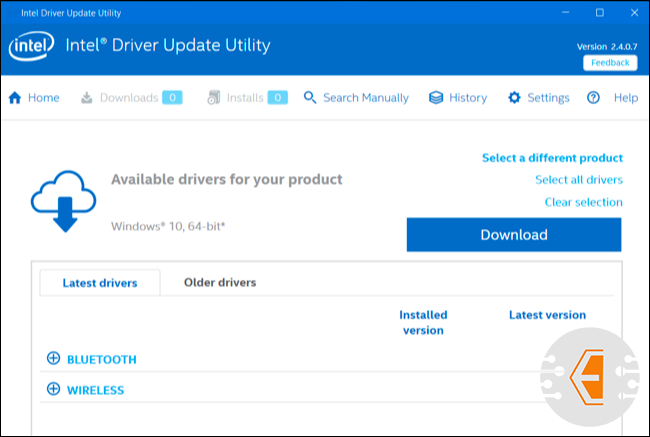Maximize the Intel Driver Update Utility window
The width and height of the screenshot is (650, 437).
(x=599, y=12)
